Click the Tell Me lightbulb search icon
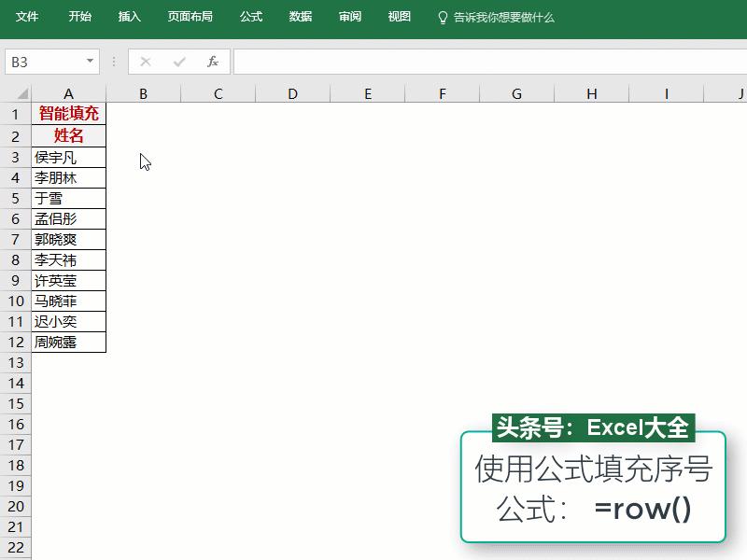This screenshot has width=747, height=560. (x=441, y=16)
